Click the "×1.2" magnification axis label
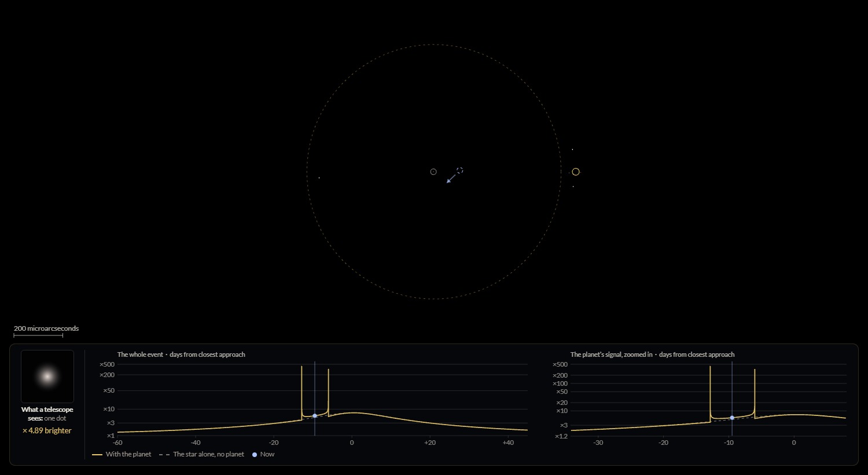This screenshot has width=868, height=475. [561, 436]
